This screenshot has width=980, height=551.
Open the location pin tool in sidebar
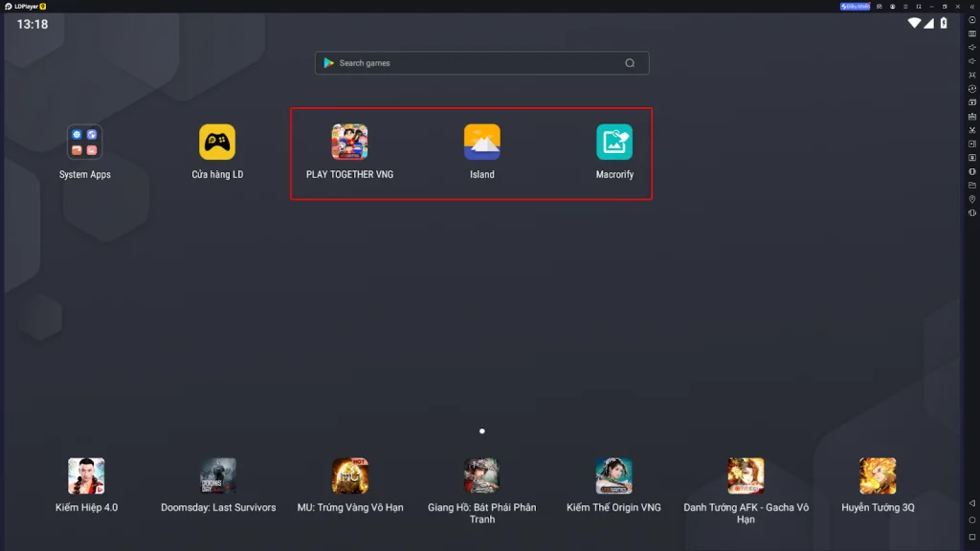(972, 199)
